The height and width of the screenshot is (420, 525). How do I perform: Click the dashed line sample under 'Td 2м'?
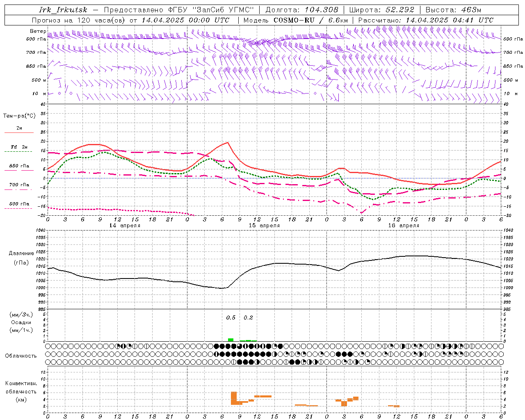click(x=19, y=152)
